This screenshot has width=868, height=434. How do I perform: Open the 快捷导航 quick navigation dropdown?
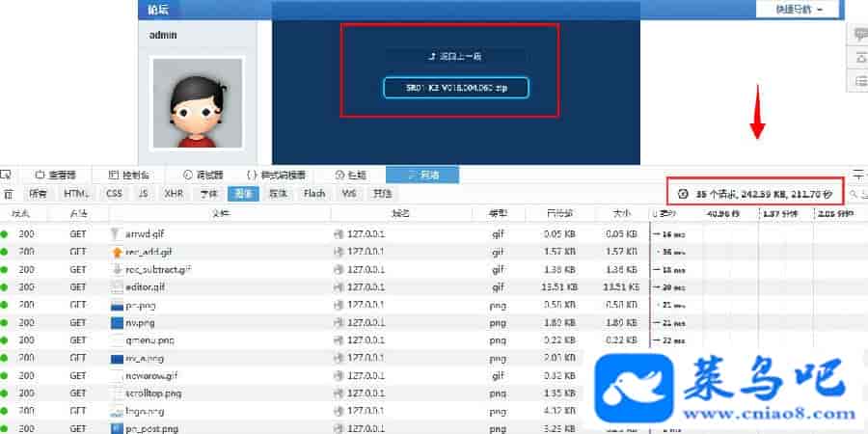(799, 10)
